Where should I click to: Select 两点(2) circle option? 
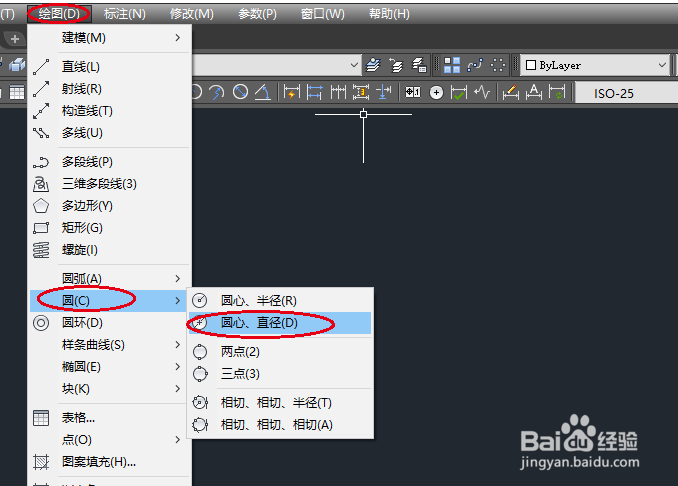[280, 352]
